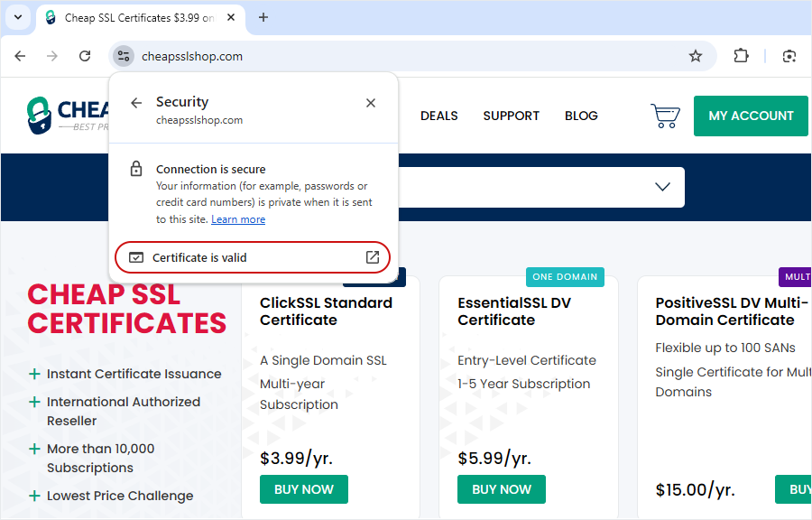Click BUY NOW for EssentialSSL DV Certificate
Image resolution: width=812 pixels, height=520 pixels.
pyautogui.click(x=502, y=489)
